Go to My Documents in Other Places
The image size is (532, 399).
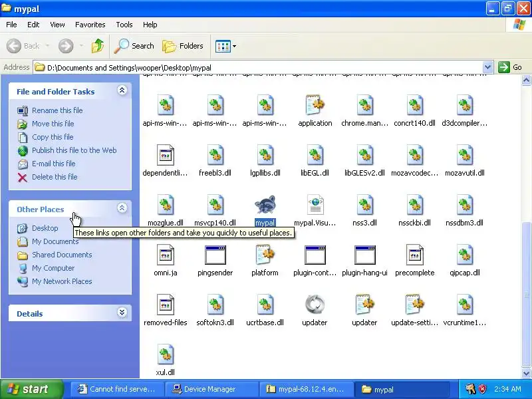point(55,241)
